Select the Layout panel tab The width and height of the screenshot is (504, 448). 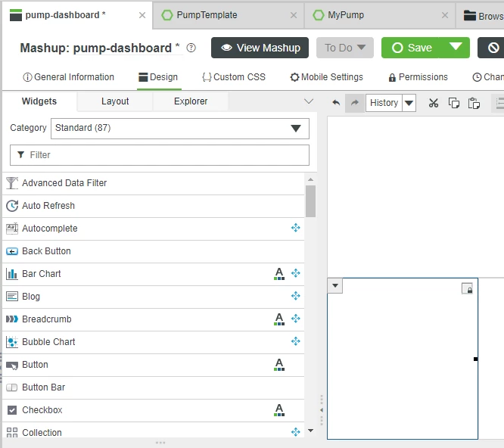pyautogui.click(x=115, y=101)
